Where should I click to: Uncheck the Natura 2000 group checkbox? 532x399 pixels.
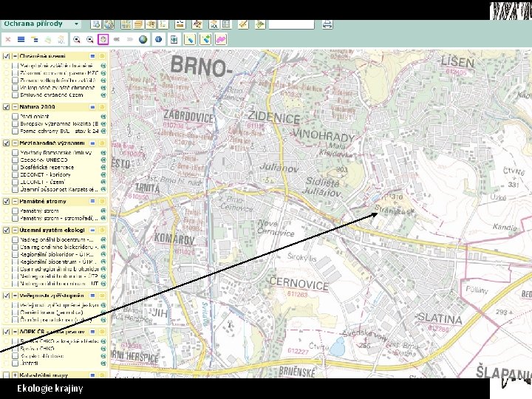(6, 107)
